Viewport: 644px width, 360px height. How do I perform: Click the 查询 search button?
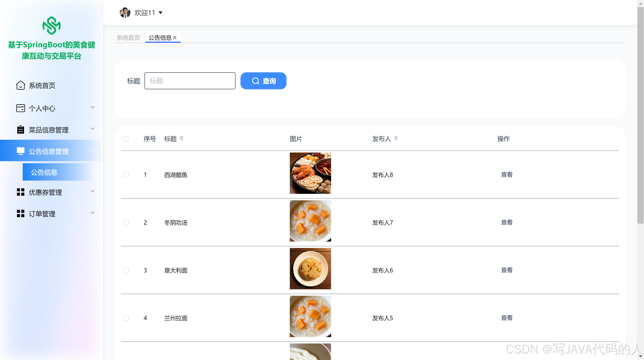[264, 81]
